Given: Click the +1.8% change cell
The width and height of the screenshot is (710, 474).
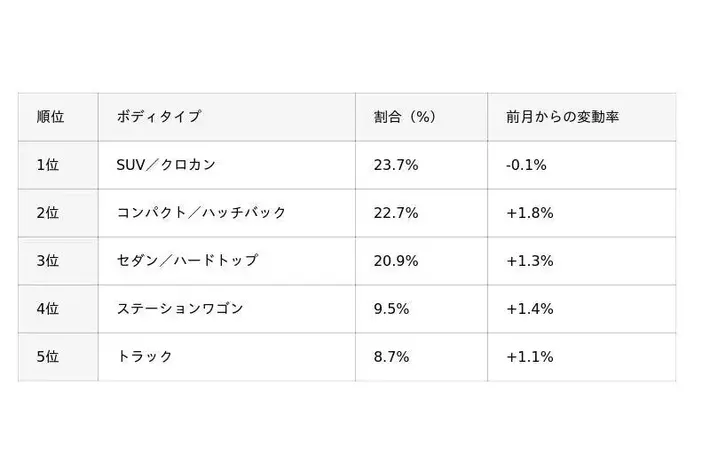Looking at the screenshot, I should [529, 213].
